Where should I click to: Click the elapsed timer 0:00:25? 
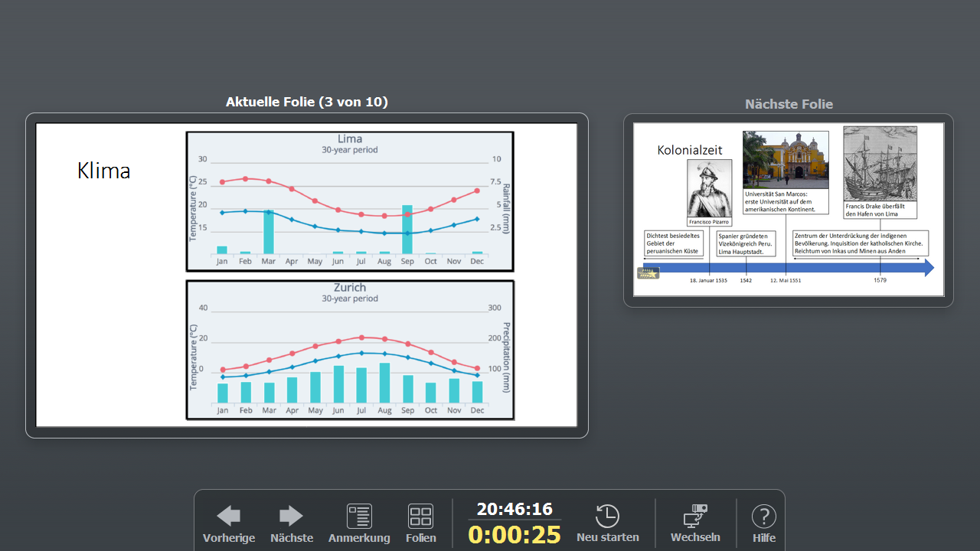[514, 534]
